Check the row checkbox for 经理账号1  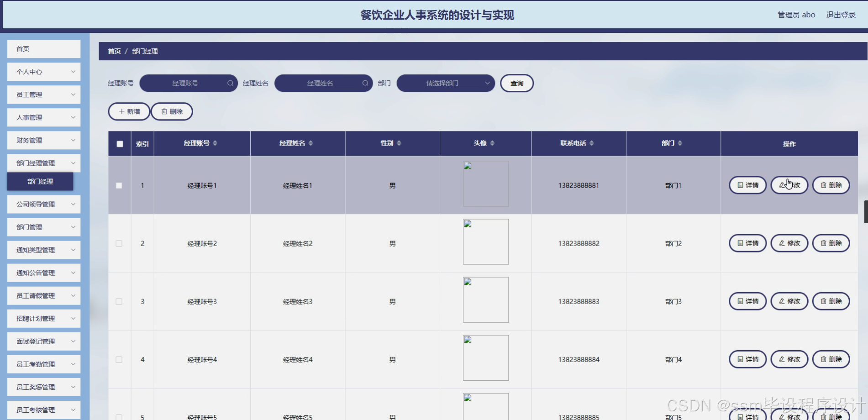pos(119,185)
